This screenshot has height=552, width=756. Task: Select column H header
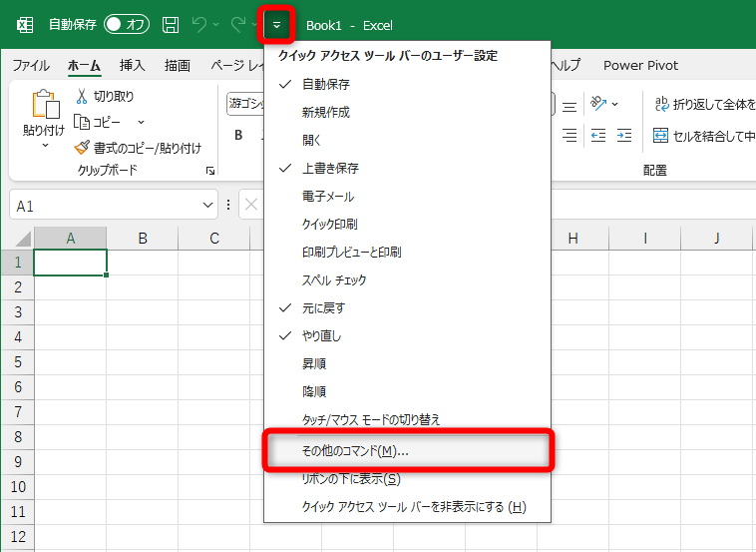[572, 239]
